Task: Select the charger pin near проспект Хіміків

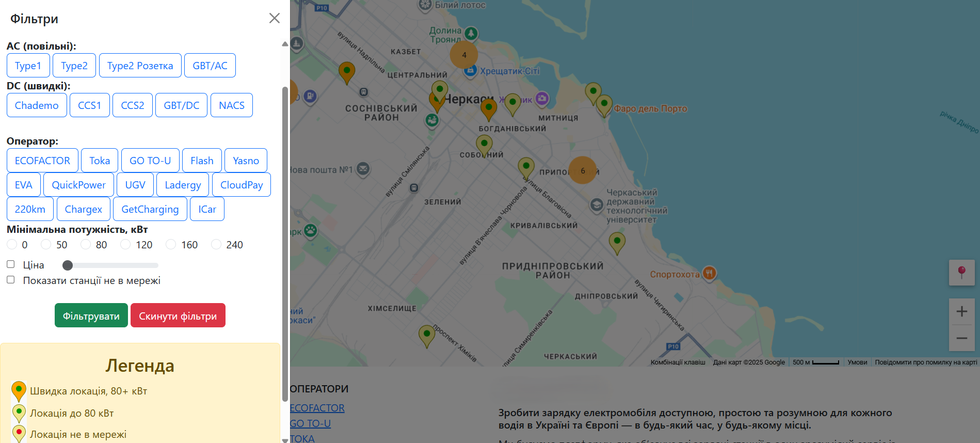Action: [427, 336]
